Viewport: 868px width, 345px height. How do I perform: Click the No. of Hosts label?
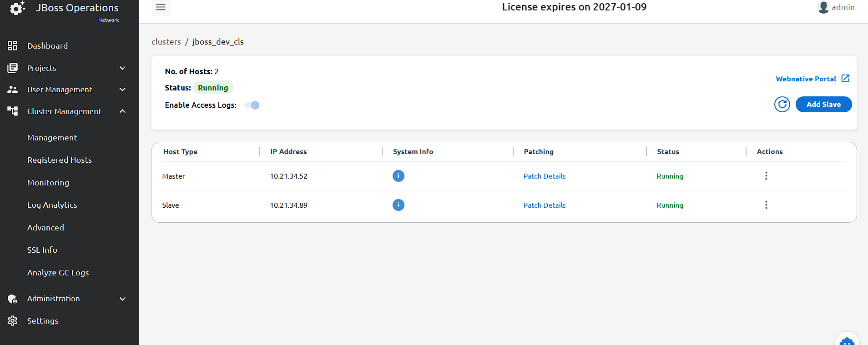(189, 71)
